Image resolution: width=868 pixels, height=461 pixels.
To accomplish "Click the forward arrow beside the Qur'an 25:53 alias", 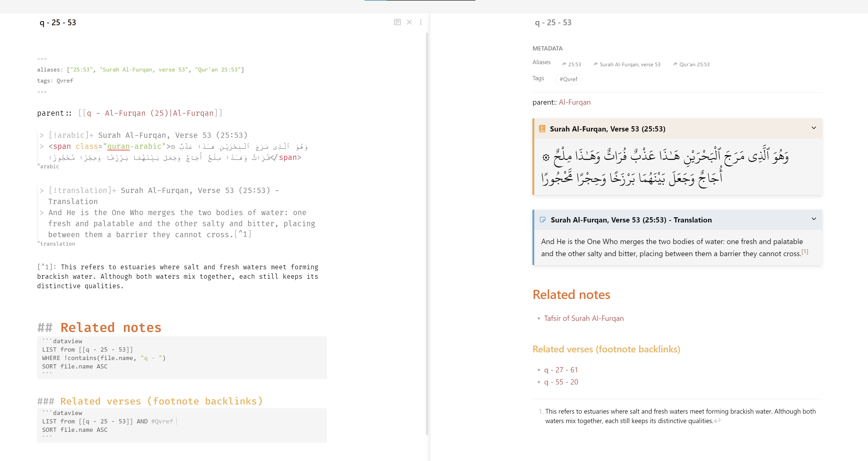I will click(x=675, y=64).
